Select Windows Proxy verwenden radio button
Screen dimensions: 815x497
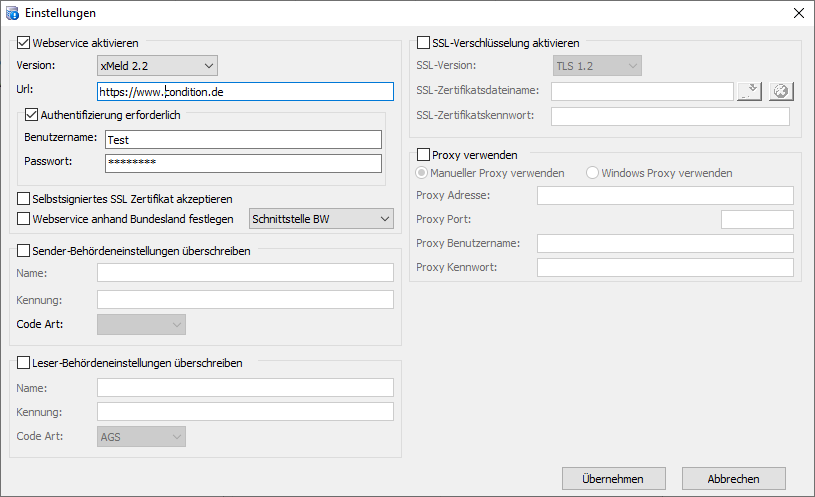coord(593,173)
